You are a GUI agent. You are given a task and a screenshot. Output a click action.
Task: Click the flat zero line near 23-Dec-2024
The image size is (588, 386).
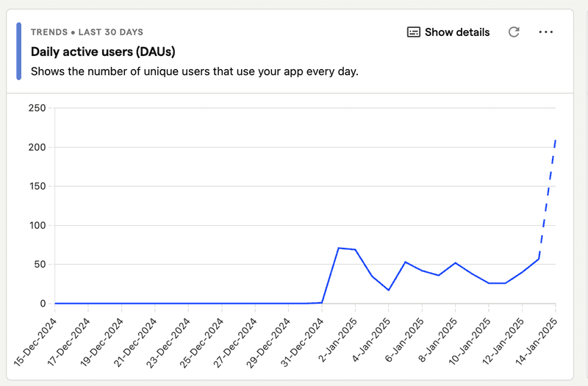(x=189, y=303)
